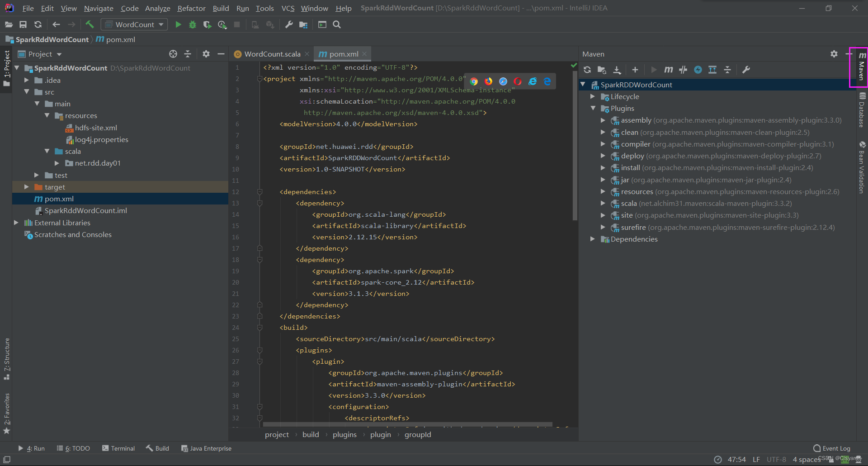Click the Search Everywhere magnifier icon
Screen dimensions: 868x466
(337, 24)
